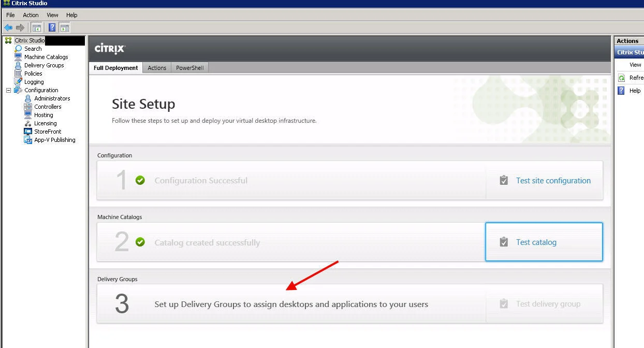Click the Policies document icon
Screen dimensions: 644x348
[x=19, y=74]
